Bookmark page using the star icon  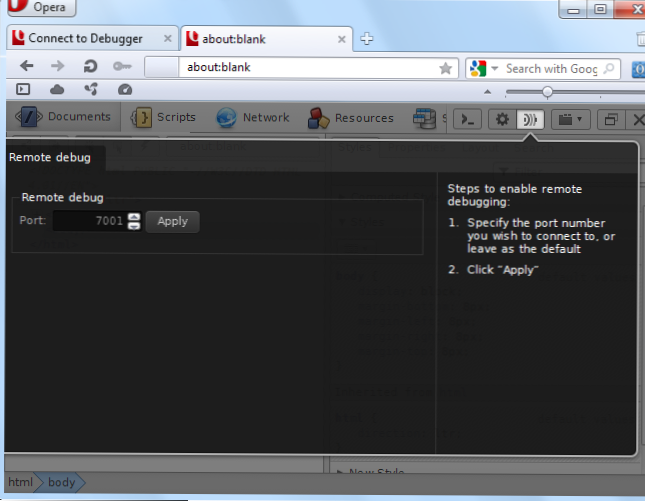click(x=446, y=68)
